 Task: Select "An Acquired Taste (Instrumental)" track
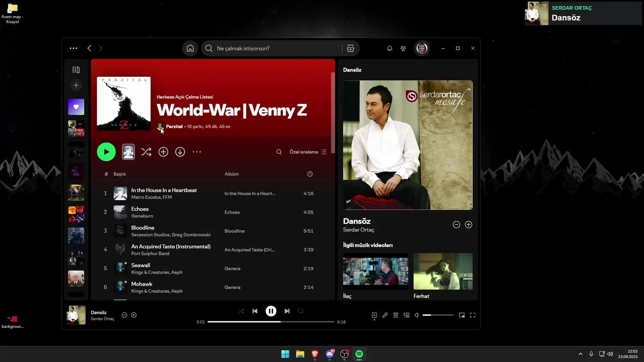[x=171, y=246]
